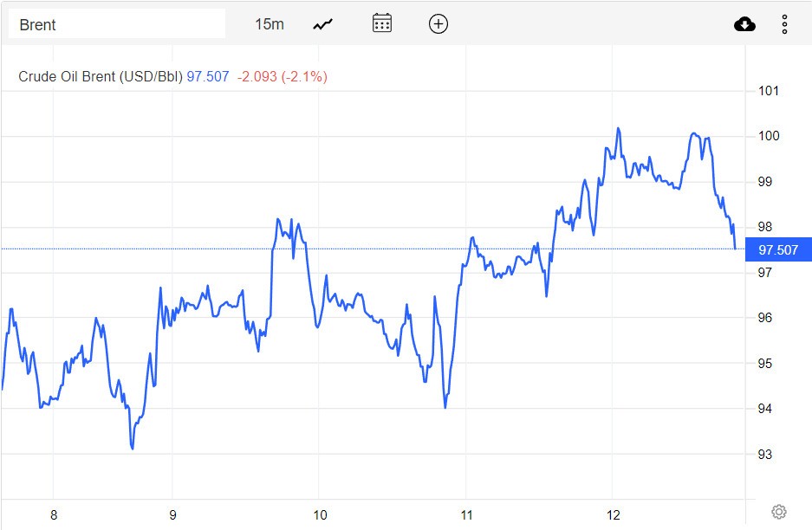The height and width of the screenshot is (530, 812).
Task: Click date label 12 on time axis
Action: click(x=613, y=514)
